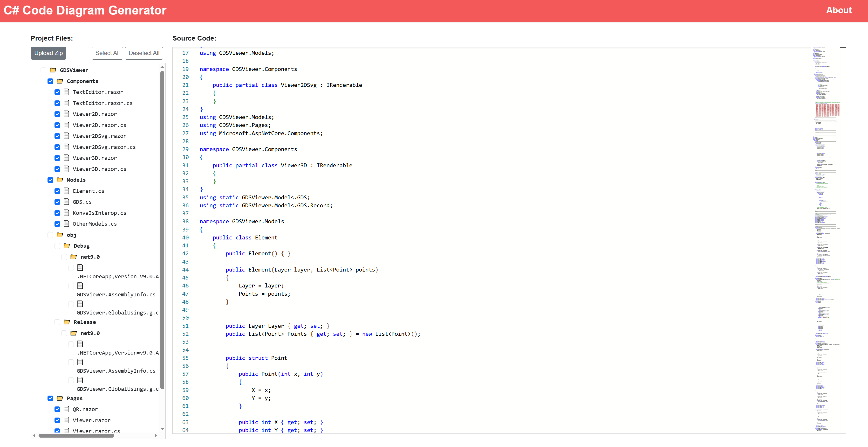Uncheck the Components folder checkbox
This screenshot has width=868, height=447.
point(51,81)
